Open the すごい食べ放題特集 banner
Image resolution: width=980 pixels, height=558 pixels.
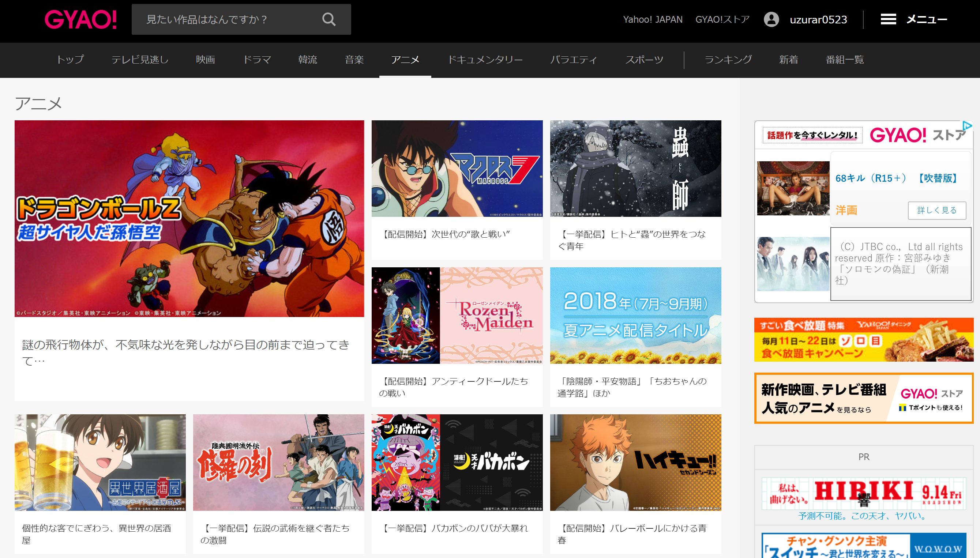[x=863, y=340]
